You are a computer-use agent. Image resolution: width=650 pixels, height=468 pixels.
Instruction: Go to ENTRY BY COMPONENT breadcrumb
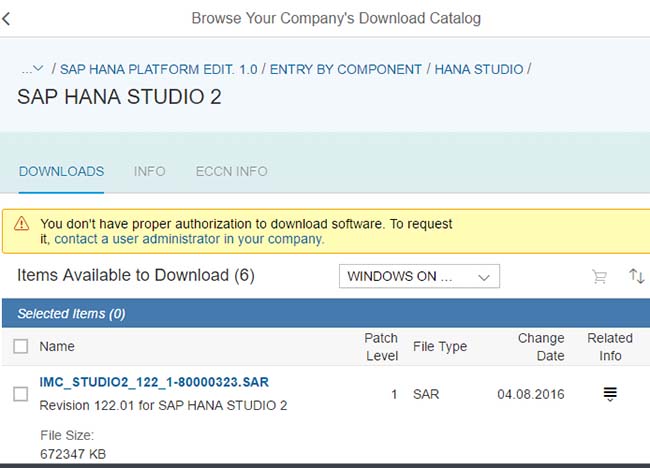coord(346,69)
